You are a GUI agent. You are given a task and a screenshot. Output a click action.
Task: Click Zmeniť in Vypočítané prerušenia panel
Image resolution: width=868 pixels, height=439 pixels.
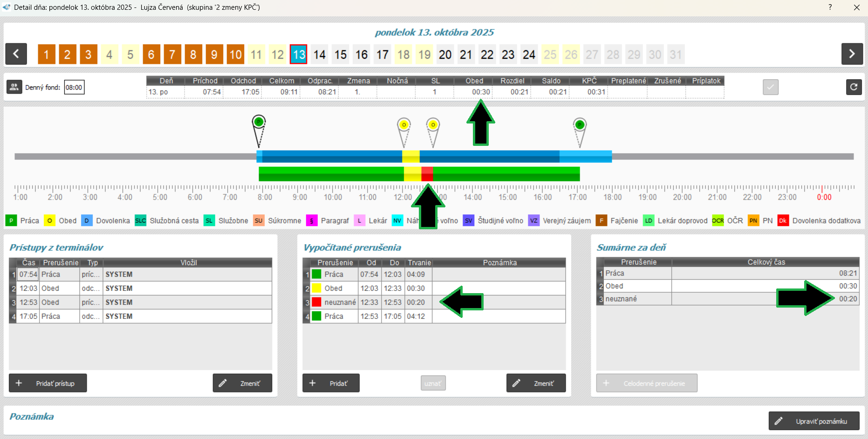(x=536, y=383)
